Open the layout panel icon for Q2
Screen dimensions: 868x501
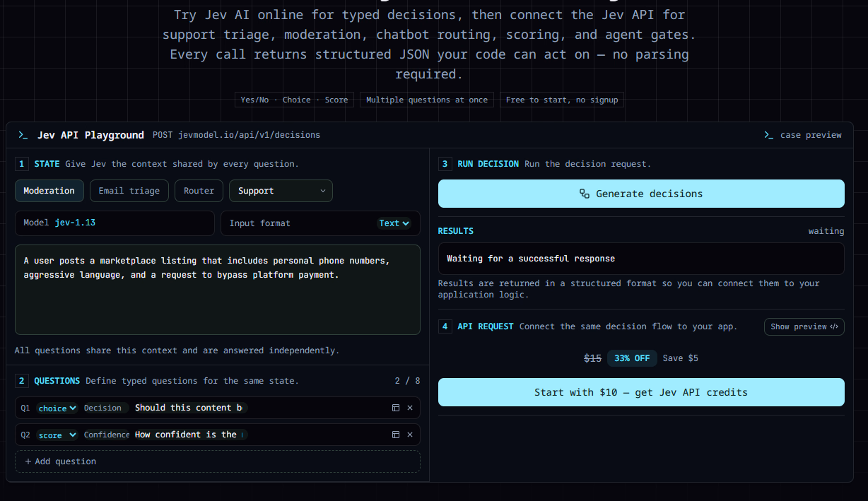tap(396, 435)
